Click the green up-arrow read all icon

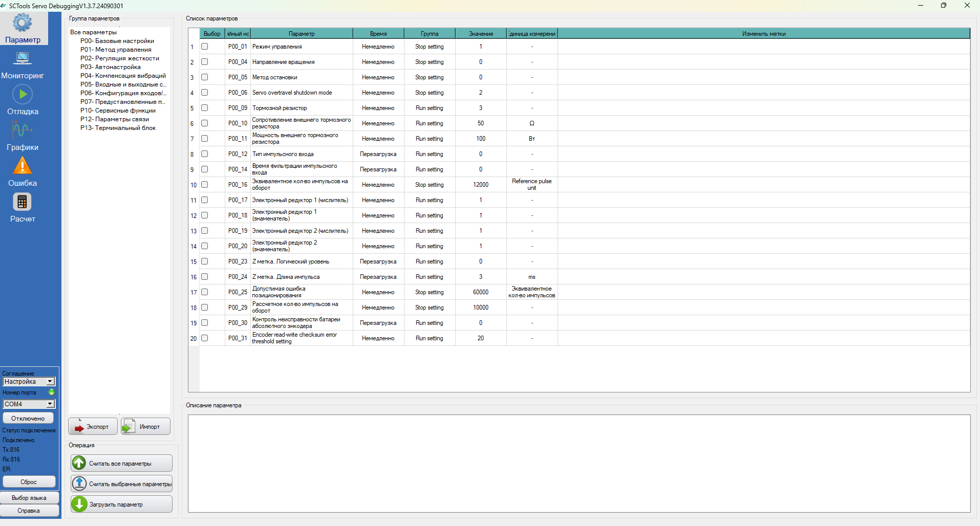[79, 463]
